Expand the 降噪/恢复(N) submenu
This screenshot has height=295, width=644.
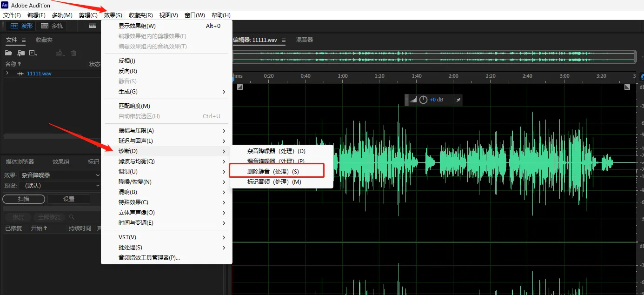click(166, 182)
